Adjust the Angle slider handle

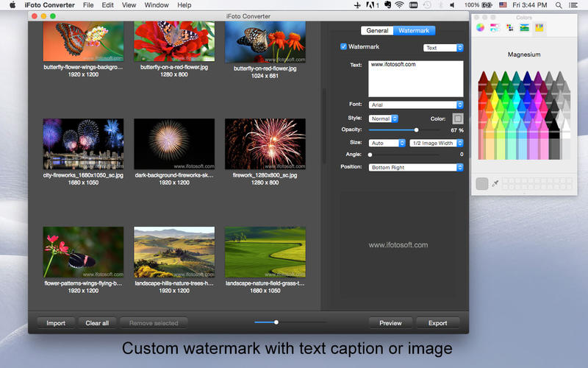(x=370, y=155)
